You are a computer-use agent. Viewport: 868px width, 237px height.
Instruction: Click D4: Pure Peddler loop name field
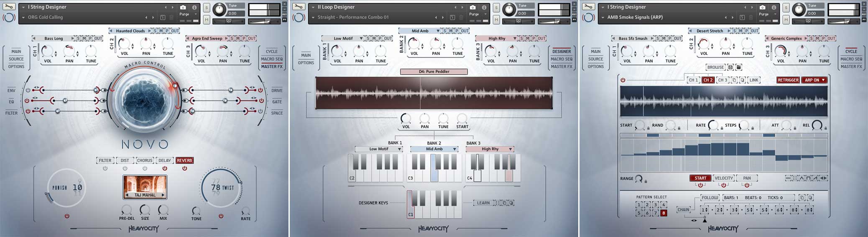[x=434, y=72]
